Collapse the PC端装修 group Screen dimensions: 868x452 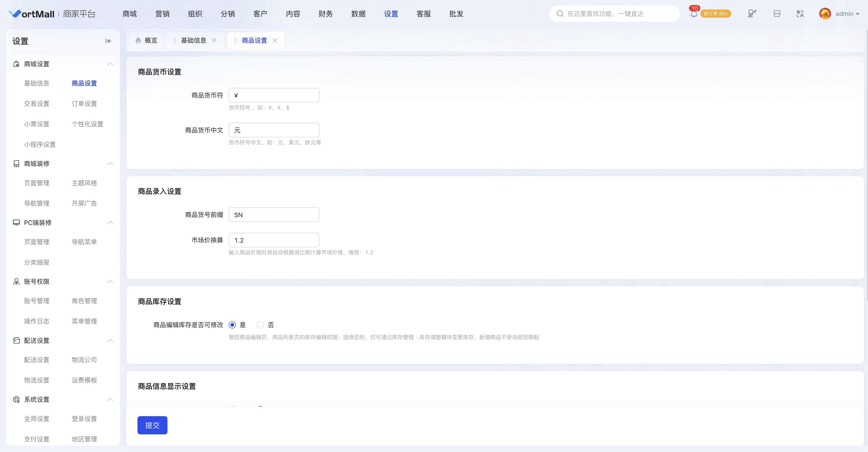click(110, 222)
